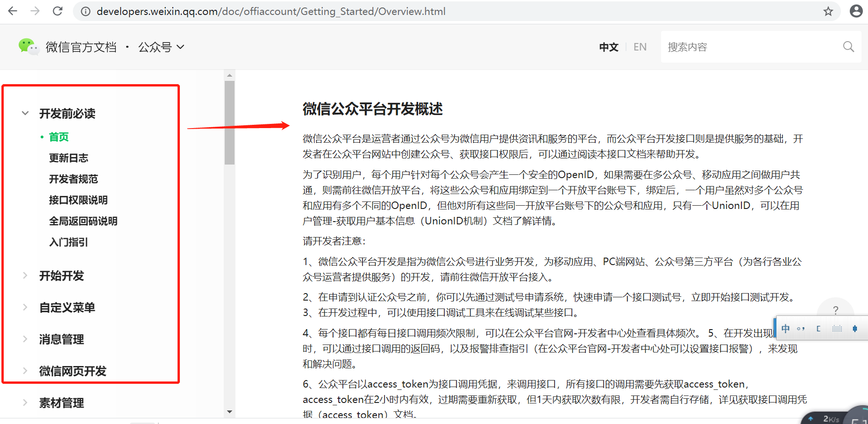Open the IME soft keyboard icon
Viewport: 868px width, 424px height.
pos(837,329)
